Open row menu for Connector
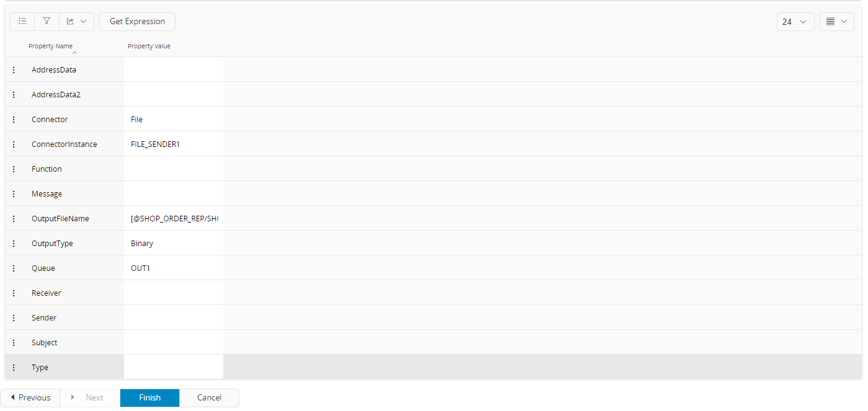This screenshot has height=411, width=868. click(14, 120)
